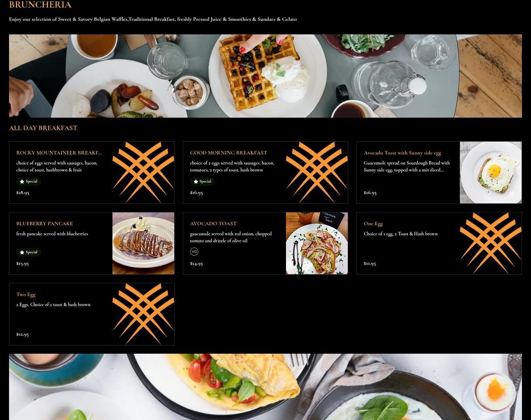531x420 pixels.
Task: Click the VG vegetarian icon on Avocado Toast
Action: tap(194, 252)
